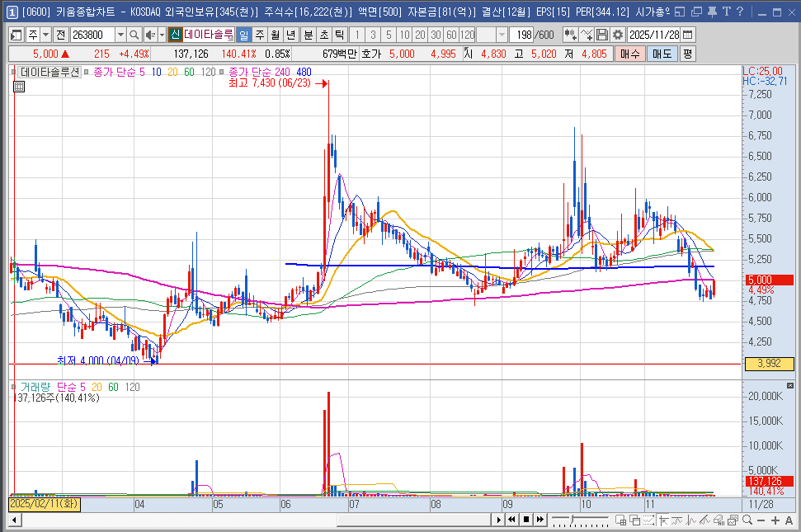801x532 pixels.
Task: Click the crosshair cursor tool icon
Action: click(x=663, y=520)
